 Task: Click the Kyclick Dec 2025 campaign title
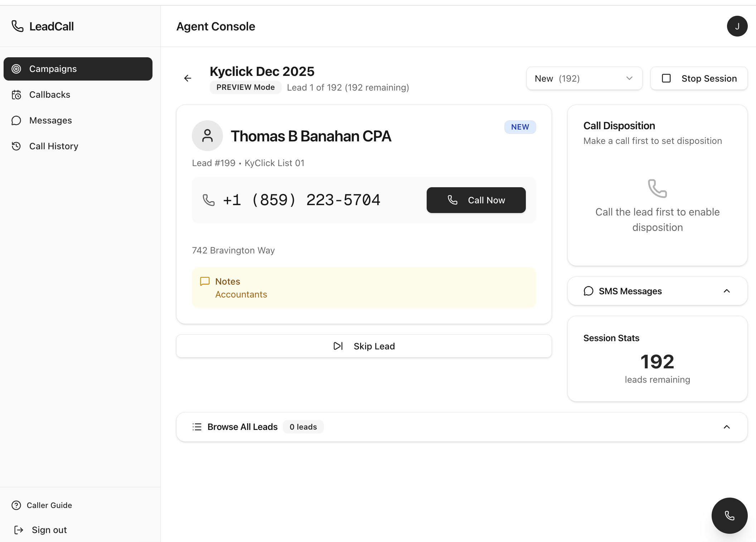[262, 72]
